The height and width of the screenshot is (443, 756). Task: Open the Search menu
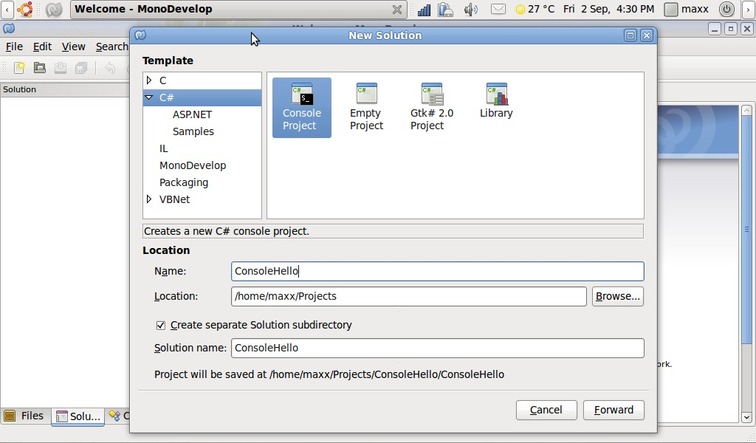[111, 47]
